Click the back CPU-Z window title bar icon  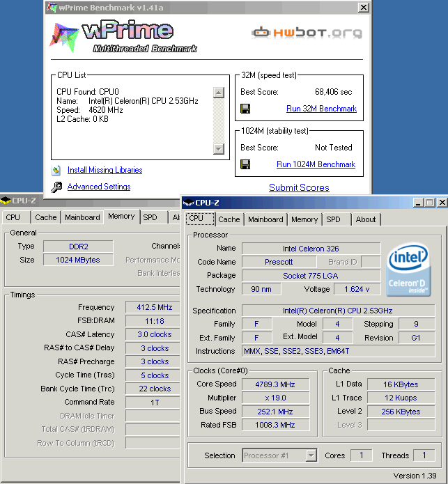point(6,201)
